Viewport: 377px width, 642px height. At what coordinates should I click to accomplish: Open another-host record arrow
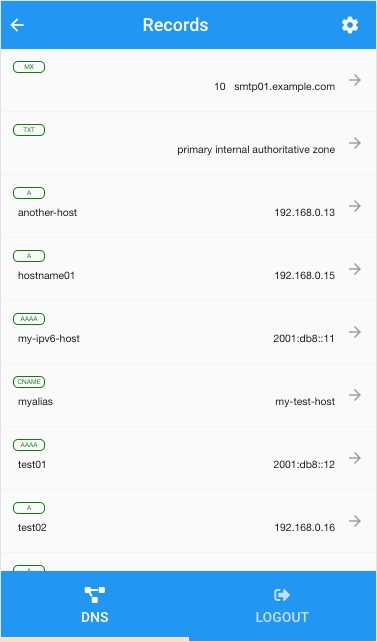tap(355, 206)
